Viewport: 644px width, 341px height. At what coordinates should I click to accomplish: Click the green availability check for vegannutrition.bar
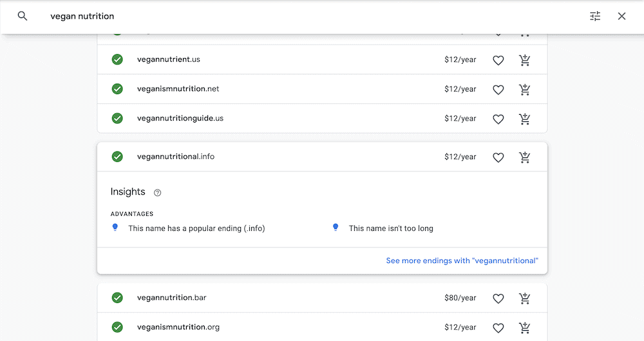pos(117,298)
